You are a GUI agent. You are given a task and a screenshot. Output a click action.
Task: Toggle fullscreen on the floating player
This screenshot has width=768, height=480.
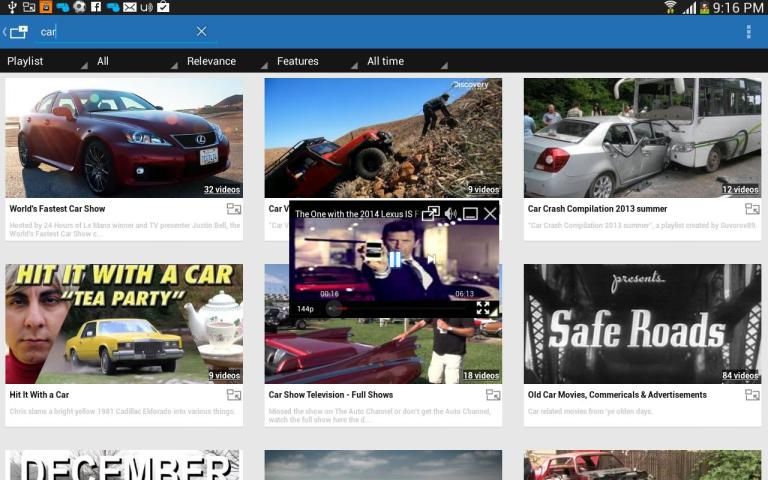click(483, 309)
